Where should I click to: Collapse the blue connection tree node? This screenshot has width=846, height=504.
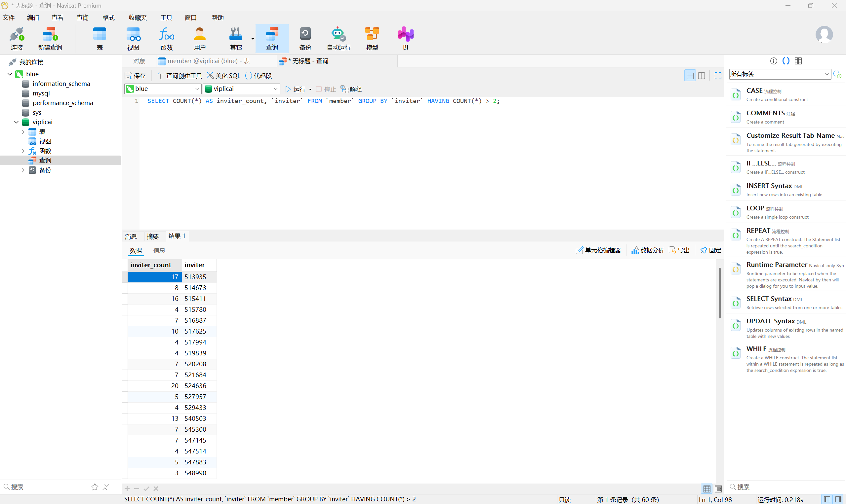[x=10, y=74]
